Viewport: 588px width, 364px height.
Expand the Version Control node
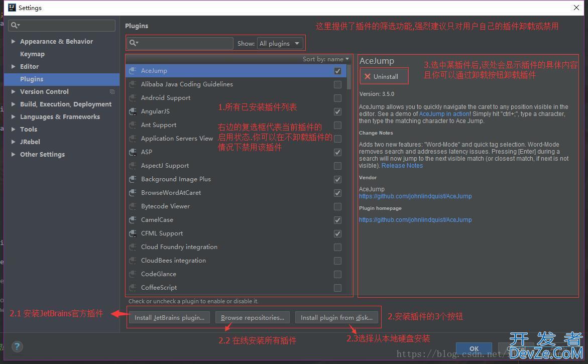pos(13,91)
